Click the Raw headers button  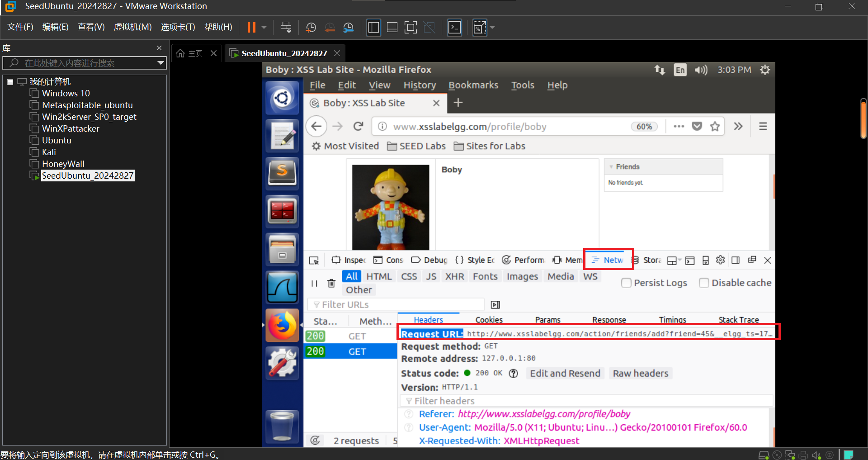point(641,373)
